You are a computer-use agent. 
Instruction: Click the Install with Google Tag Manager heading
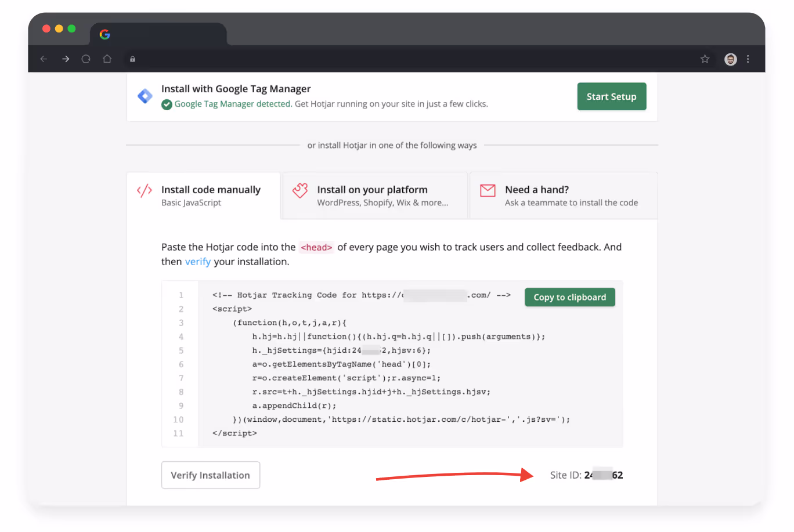point(236,89)
